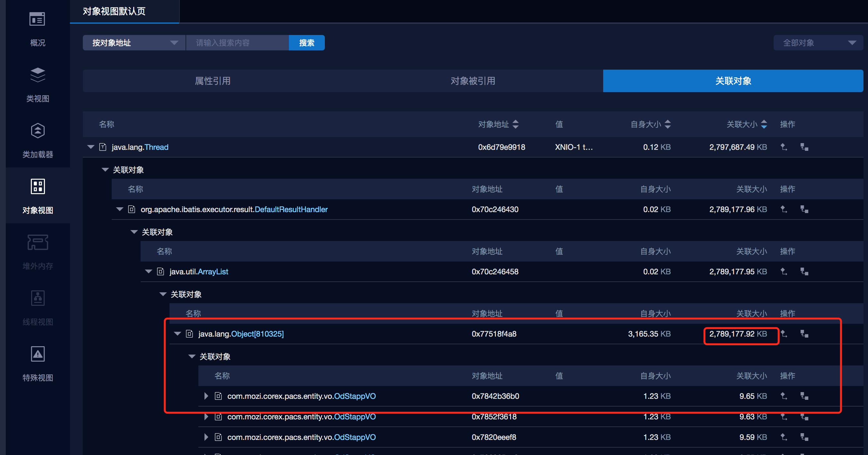This screenshot has width=868, height=455.
Task: Click the up-arrow action icon in the OdStappVO 0x7852f3618 row
Action: click(784, 416)
